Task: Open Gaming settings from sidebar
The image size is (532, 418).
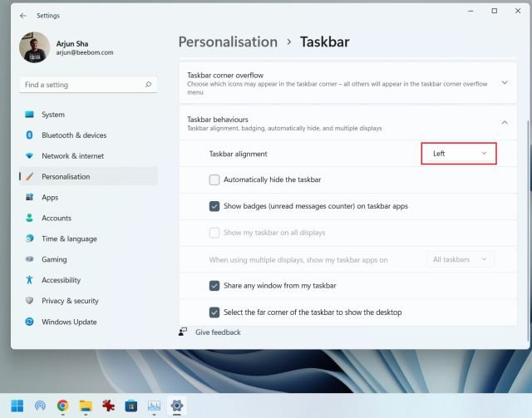Action: click(x=54, y=260)
